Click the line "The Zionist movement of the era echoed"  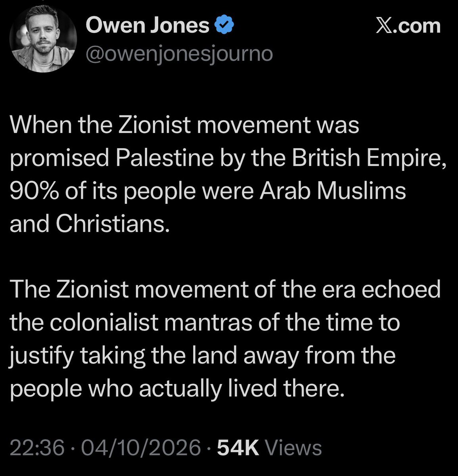point(225,290)
